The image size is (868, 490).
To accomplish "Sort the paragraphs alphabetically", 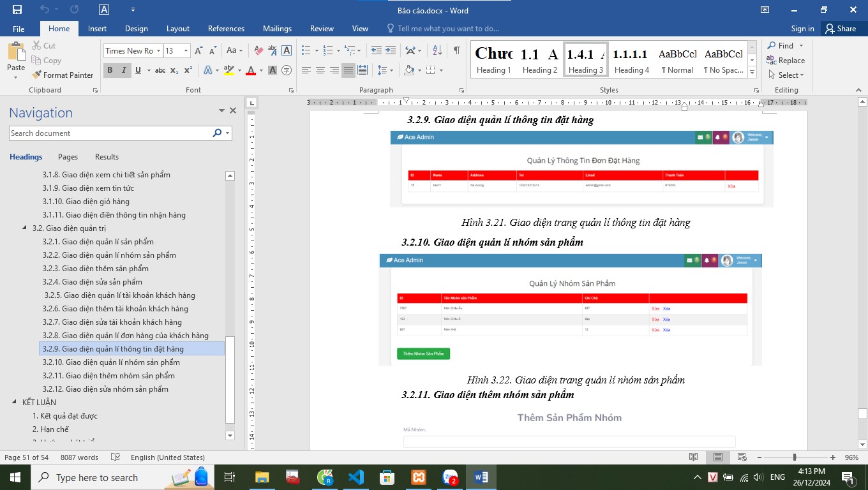I will (437, 50).
